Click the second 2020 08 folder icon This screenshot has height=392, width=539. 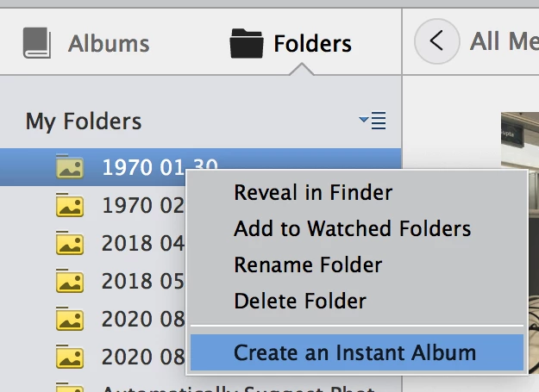70,356
